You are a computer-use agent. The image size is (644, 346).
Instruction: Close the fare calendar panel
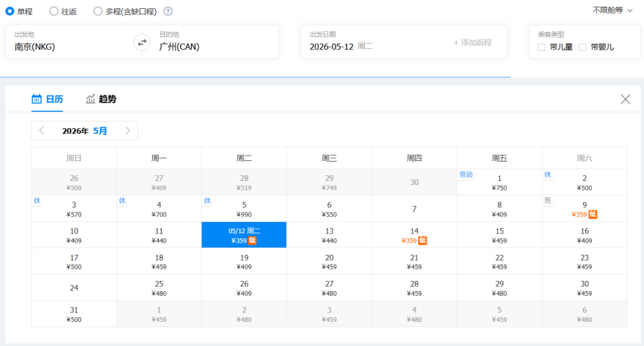[625, 99]
